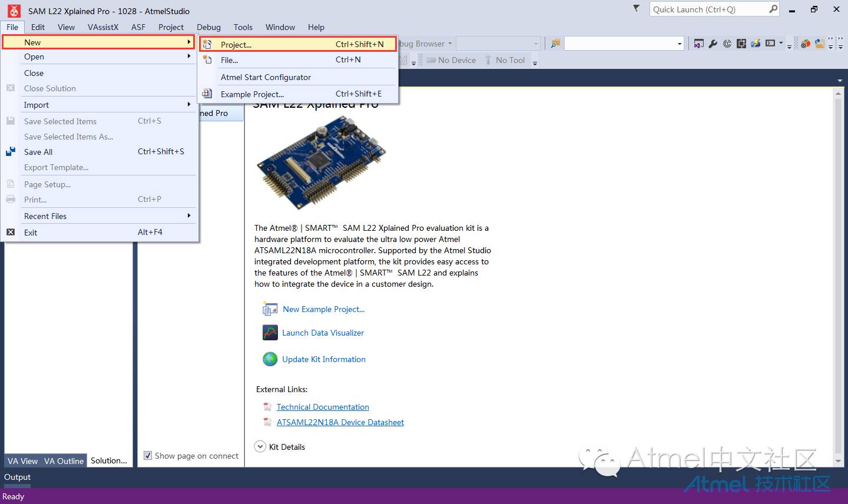Toggle Show page on connect checkbox
848x504 pixels.
[x=148, y=455]
